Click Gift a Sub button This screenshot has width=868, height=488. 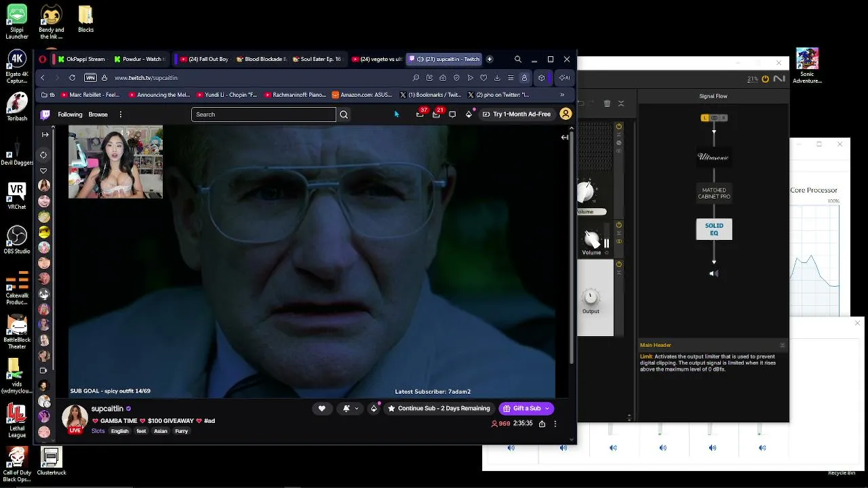526,408
